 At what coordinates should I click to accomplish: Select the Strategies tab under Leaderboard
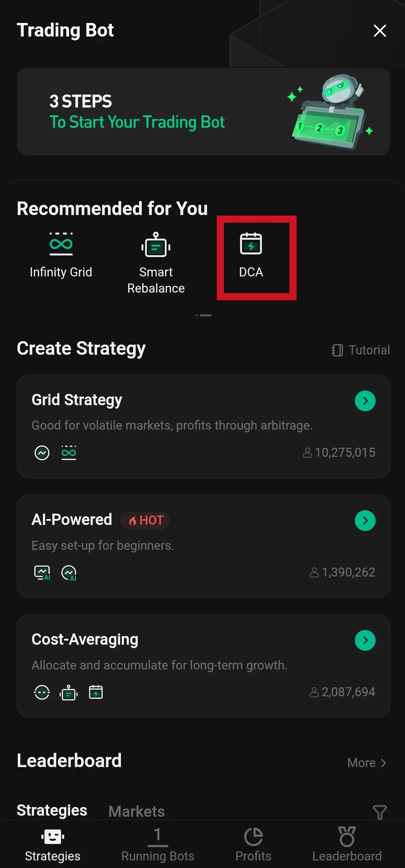[52, 810]
